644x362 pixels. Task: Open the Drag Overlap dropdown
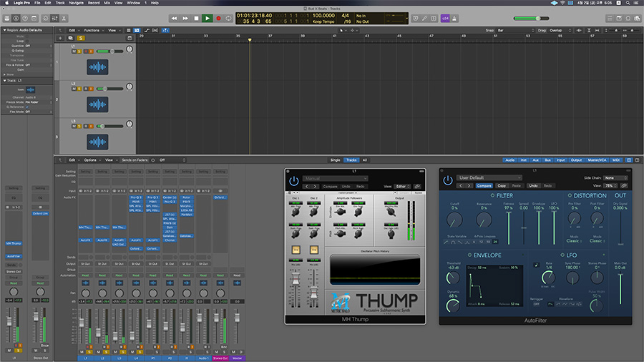[560, 30]
